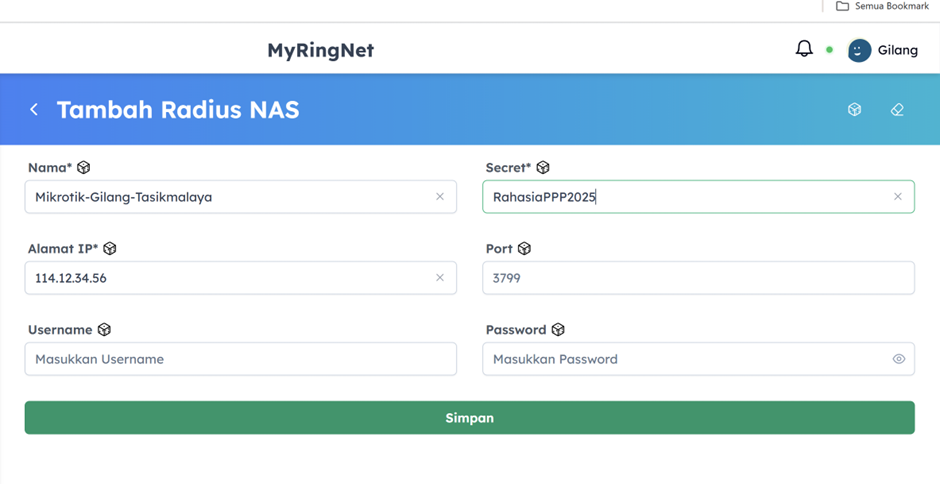
Task: Click into the Port field showing 3799
Action: 698,278
